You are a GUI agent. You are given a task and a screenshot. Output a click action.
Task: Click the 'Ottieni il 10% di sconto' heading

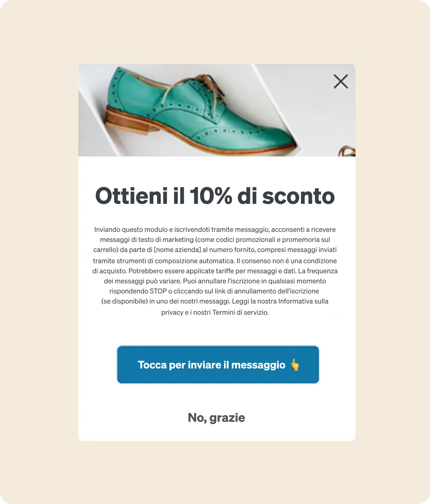click(215, 196)
